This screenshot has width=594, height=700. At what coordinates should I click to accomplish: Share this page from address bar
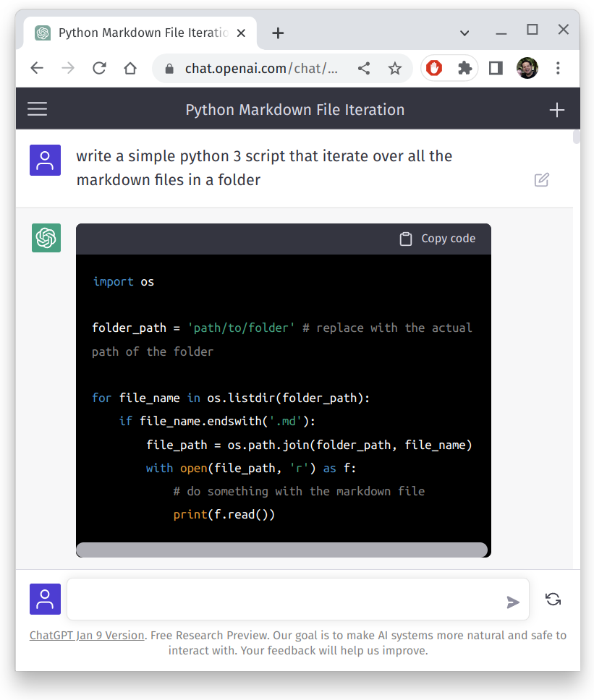364,68
